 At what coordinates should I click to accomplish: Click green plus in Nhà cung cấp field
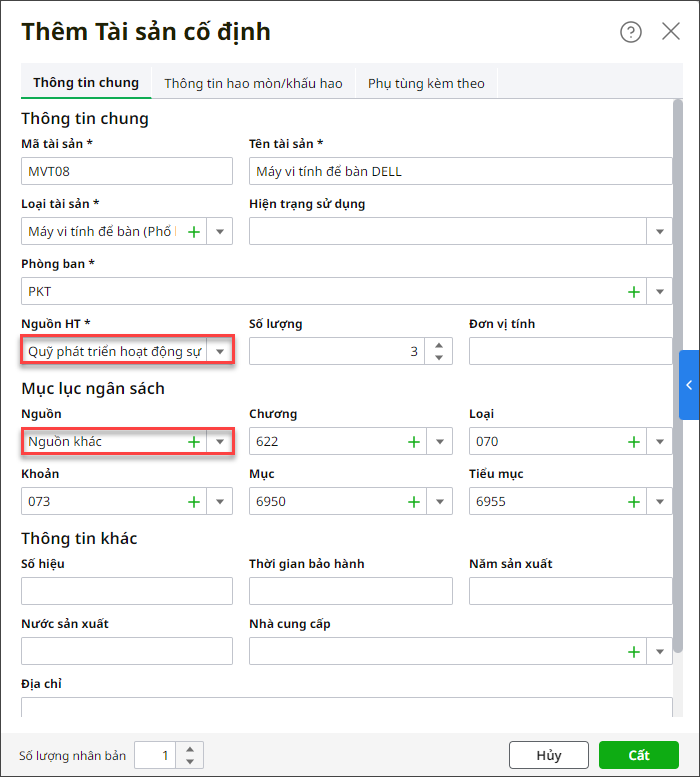633,652
